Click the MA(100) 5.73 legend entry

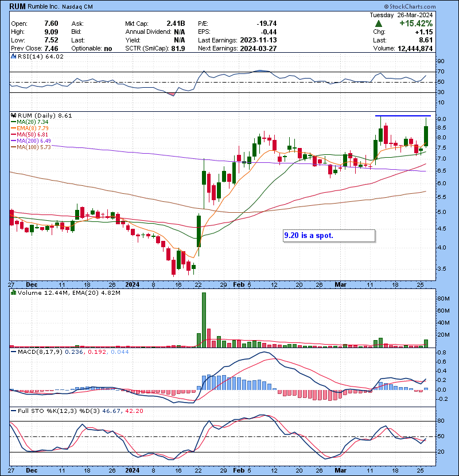(30, 147)
